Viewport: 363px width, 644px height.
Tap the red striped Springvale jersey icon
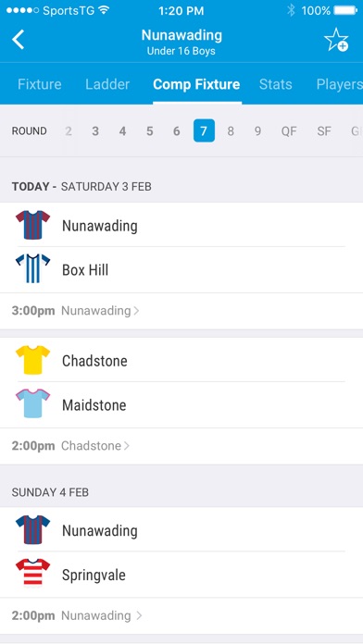(33, 573)
